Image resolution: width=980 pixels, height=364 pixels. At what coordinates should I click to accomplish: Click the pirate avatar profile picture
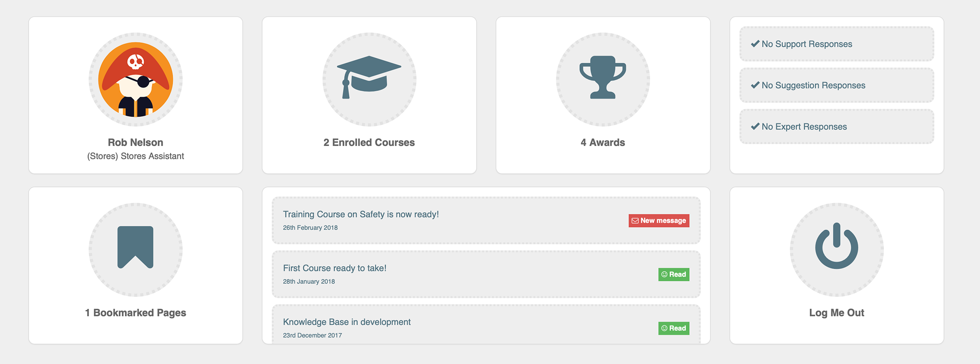coord(135,80)
